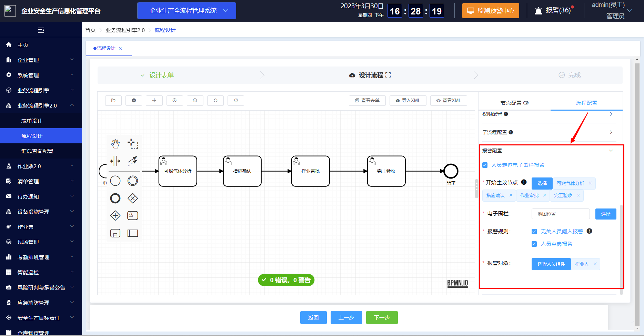Select the hand tool in BPMN palette
The image size is (644, 336).
pos(115,144)
